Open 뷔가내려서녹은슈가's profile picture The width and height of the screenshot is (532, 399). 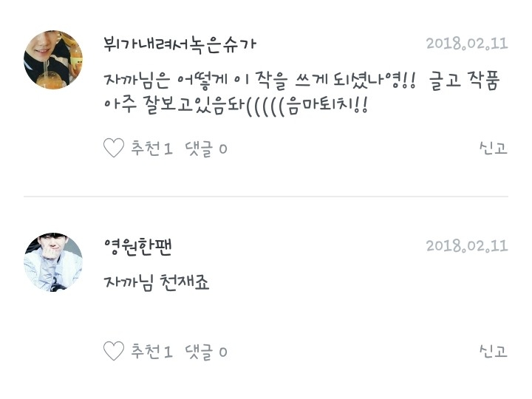pos(53,60)
